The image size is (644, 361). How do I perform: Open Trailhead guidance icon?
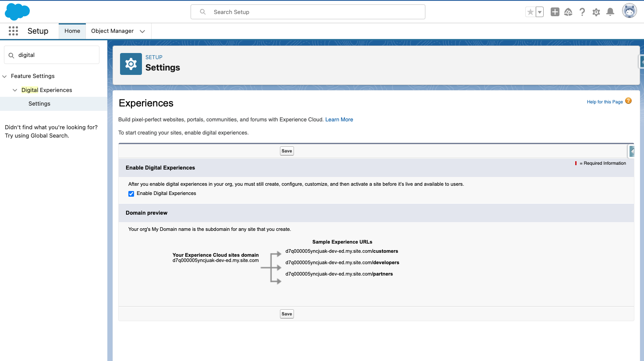click(568, 12)
